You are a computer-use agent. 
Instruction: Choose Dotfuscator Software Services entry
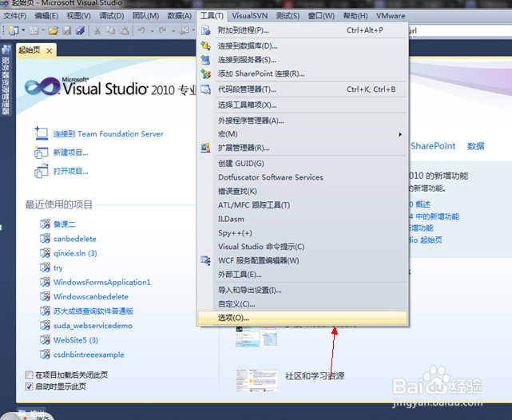point(303,177)
